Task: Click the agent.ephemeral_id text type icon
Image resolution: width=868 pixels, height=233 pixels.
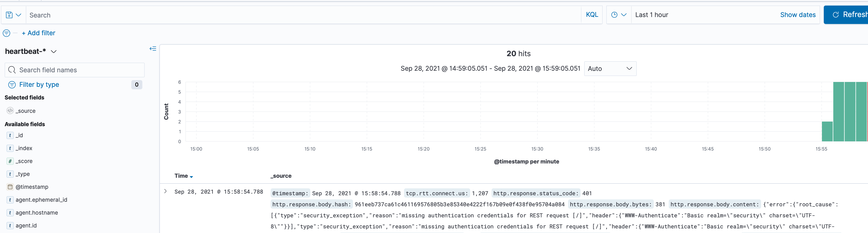Action: pyautogui.click(x=10, y=200)
